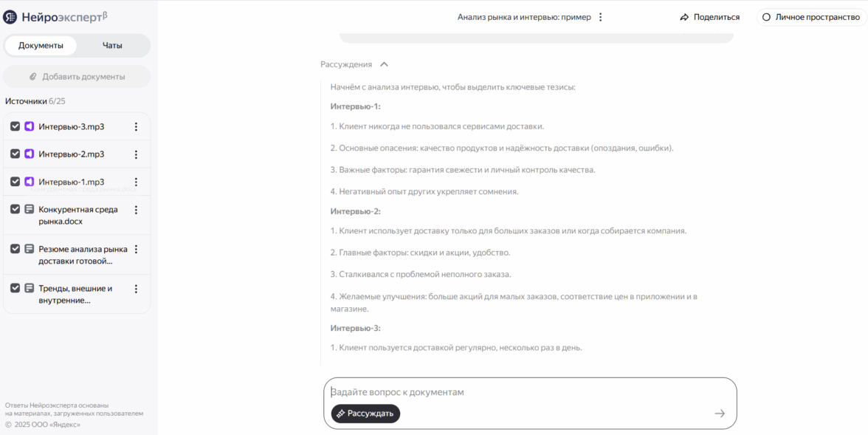868x435 pixels.
Task: Uncheck the Интервью-3.mp3 source checkbox
Action: (x=15, y=127)
